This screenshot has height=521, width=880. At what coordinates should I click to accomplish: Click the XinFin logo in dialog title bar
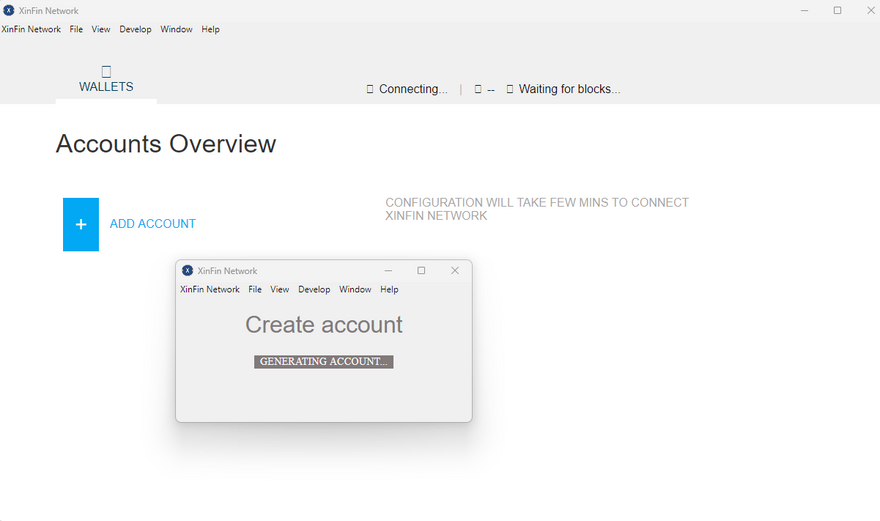click(187, 271)
